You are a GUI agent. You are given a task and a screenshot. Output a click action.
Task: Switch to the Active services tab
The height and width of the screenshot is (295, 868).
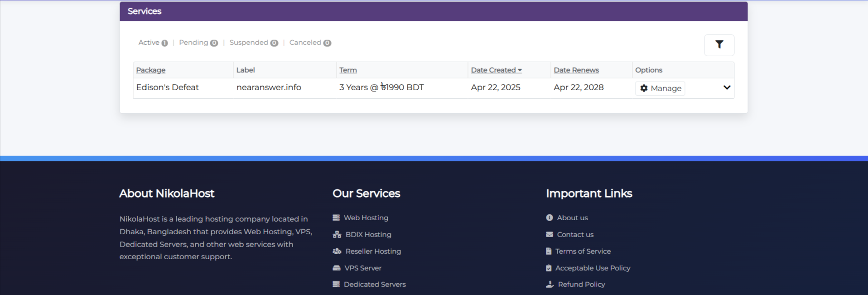[x=149, y=43]
